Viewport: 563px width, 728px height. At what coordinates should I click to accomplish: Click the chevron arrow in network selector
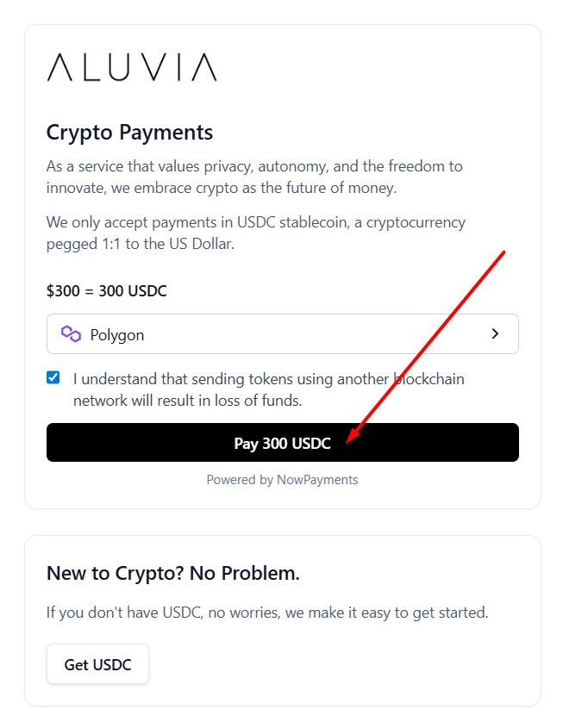coord(495,333)
